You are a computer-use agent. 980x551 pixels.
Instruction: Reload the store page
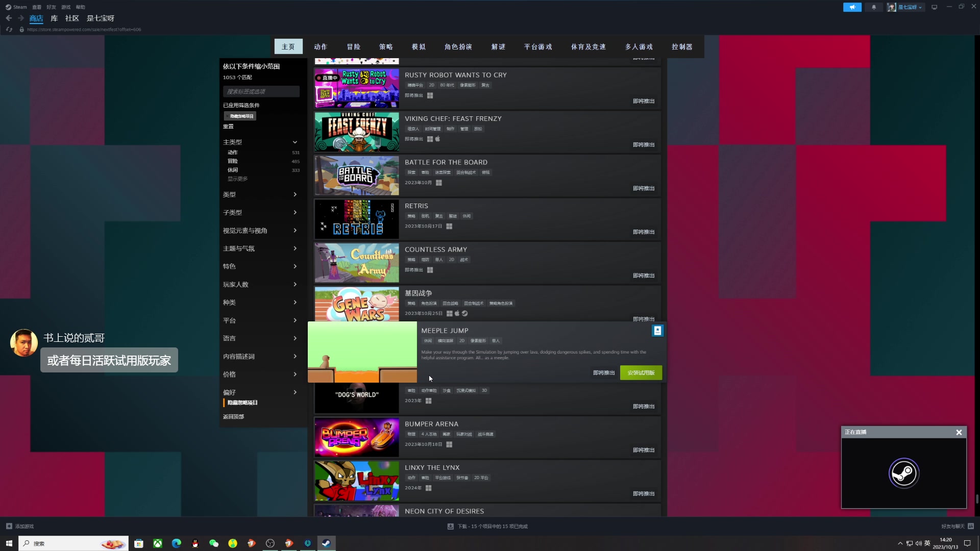click(9, 30)
